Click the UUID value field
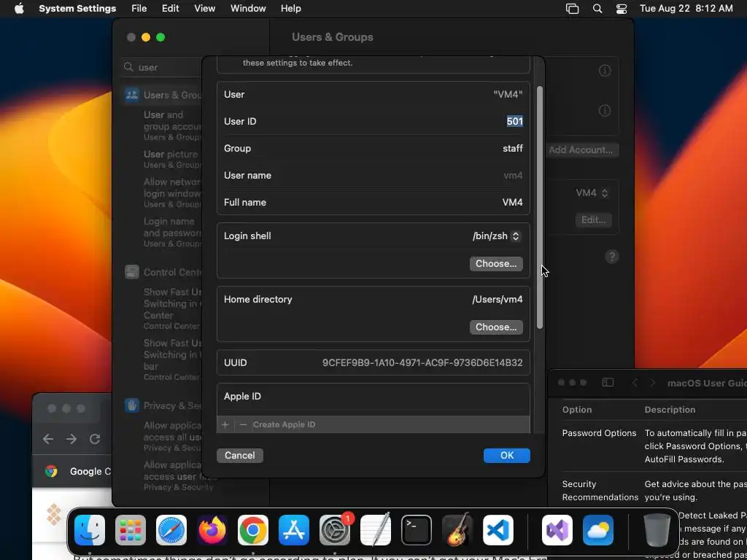This screenshot has height=560, width=747. [422, 363]
